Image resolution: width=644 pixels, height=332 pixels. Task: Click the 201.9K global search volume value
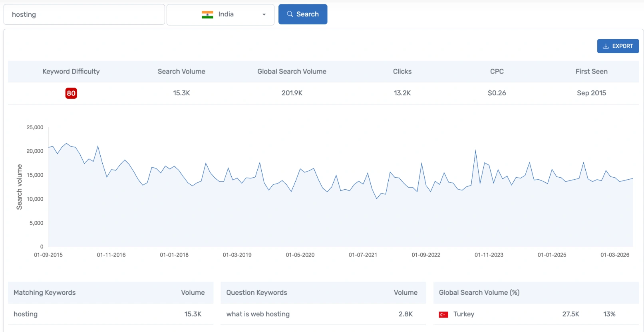(292, 93)
